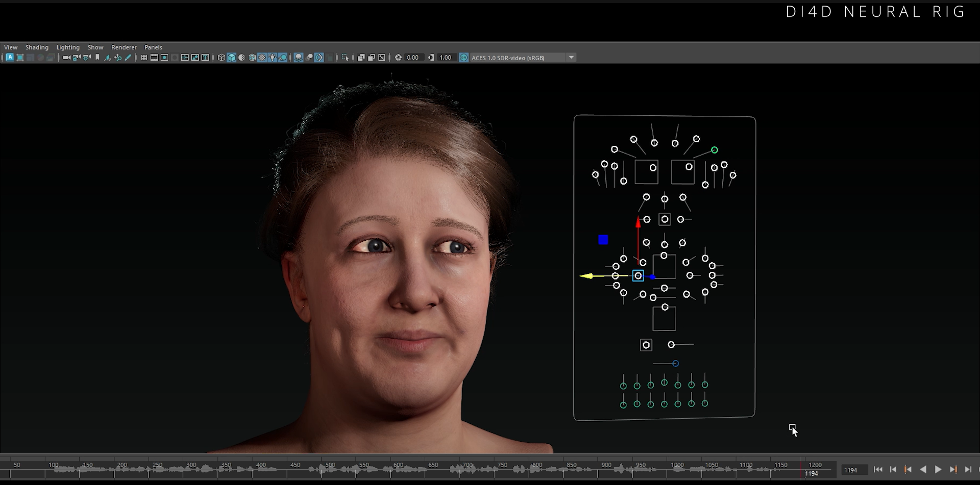Select the shaded display sphere icon

(241, 57)
